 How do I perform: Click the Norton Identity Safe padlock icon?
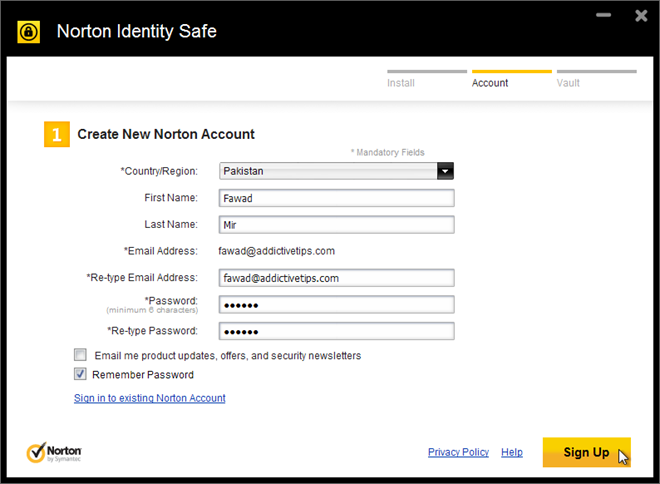(29, 32)
